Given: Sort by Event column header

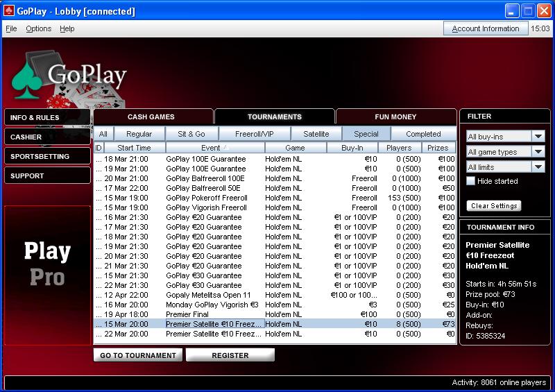Looking at the screenshot, I should [215, 148].
